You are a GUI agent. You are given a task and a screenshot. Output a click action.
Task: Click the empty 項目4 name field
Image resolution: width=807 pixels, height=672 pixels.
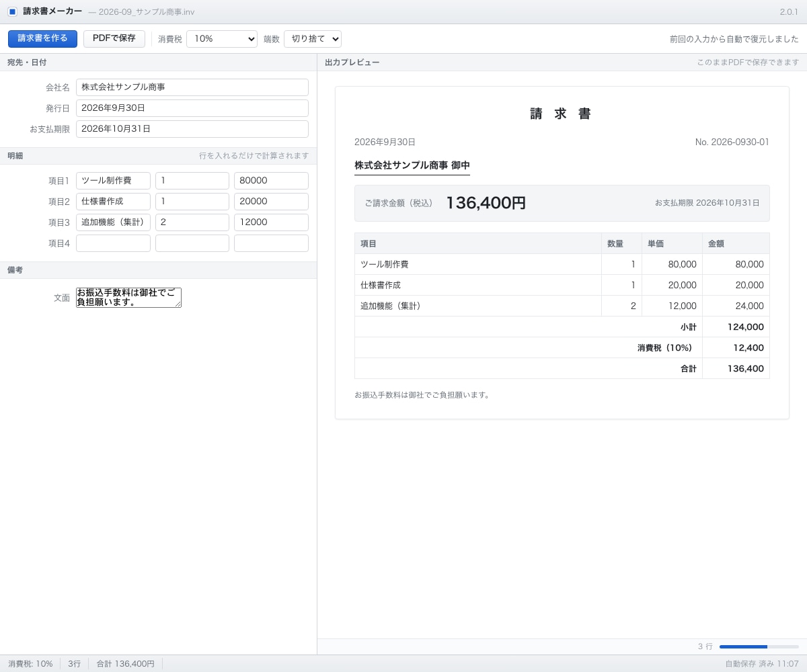click(113, 243)
